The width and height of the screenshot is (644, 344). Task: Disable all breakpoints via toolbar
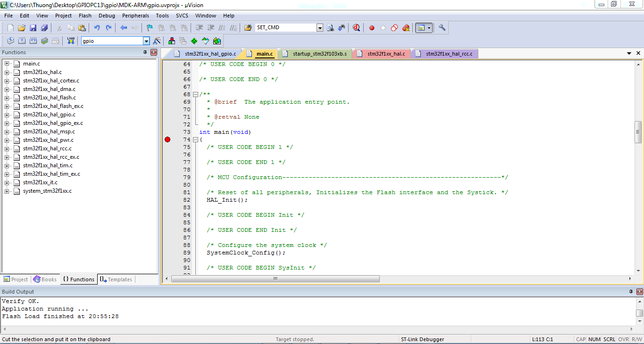point(394,27)
